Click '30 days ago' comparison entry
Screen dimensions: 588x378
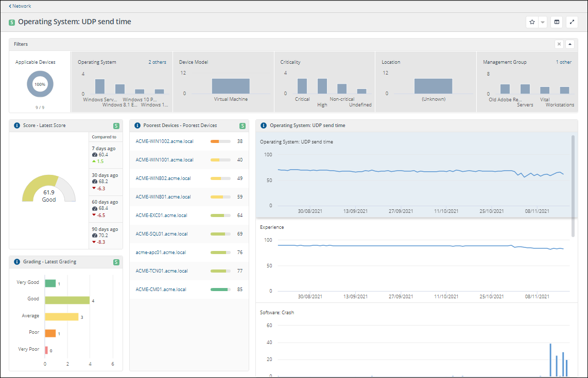click(x=106, y=182)
